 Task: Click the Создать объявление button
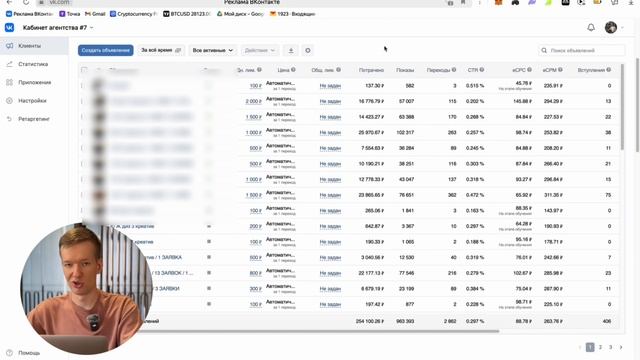pos(106,50)
